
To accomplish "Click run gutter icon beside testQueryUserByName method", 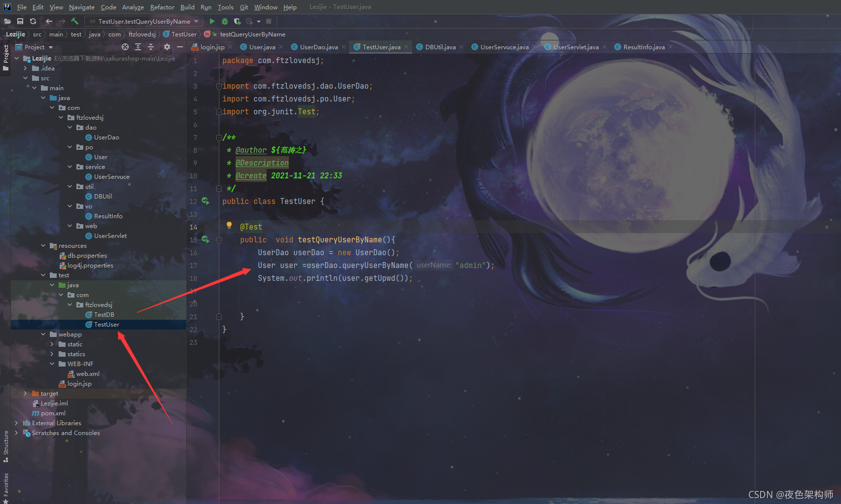I will click(206, 239).
